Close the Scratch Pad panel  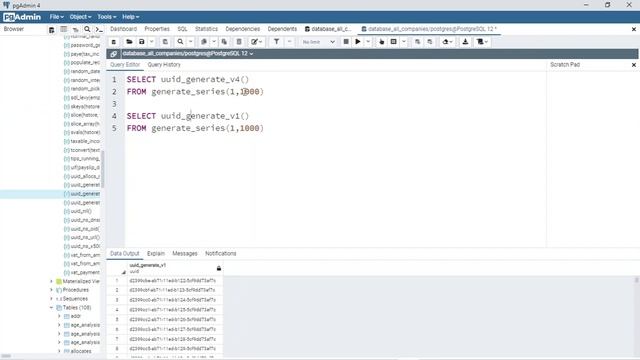(633, 65)
